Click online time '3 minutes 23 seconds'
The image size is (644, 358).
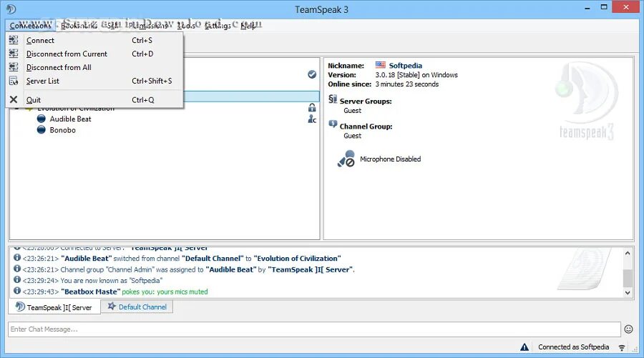tap(407, 84)
